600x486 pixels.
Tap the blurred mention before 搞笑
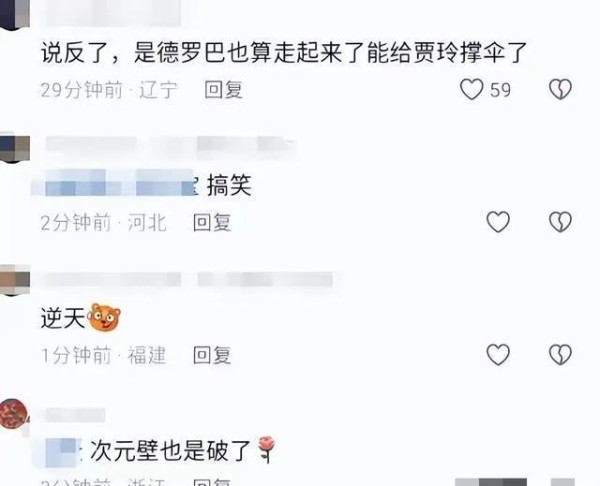click(x=120, y=183)
